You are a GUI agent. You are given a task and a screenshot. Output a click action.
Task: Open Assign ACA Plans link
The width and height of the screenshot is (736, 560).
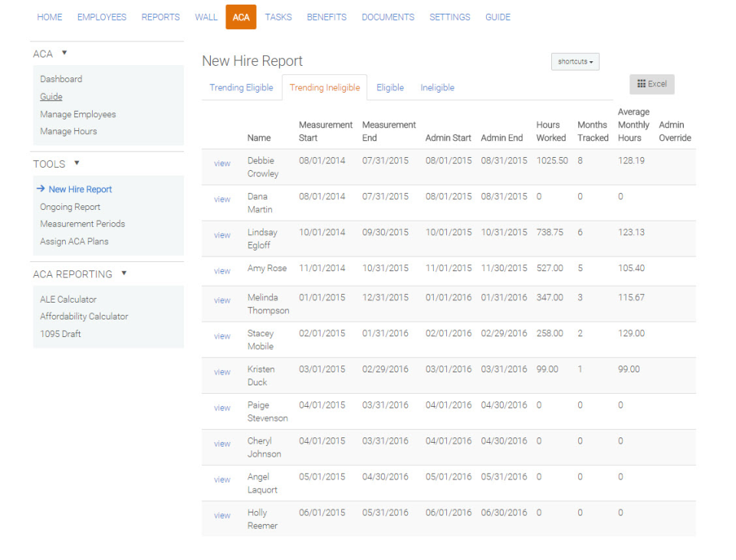pos(74,241)
